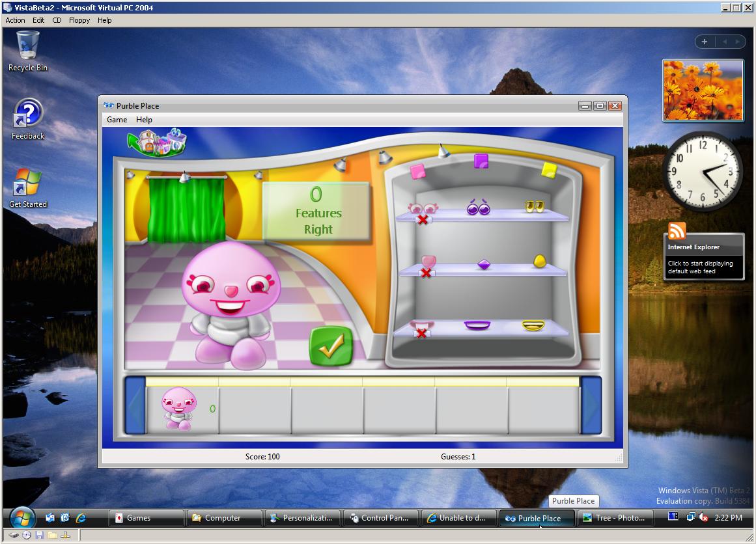Click the sidebar next gadgets arrow

pos(737,42)
